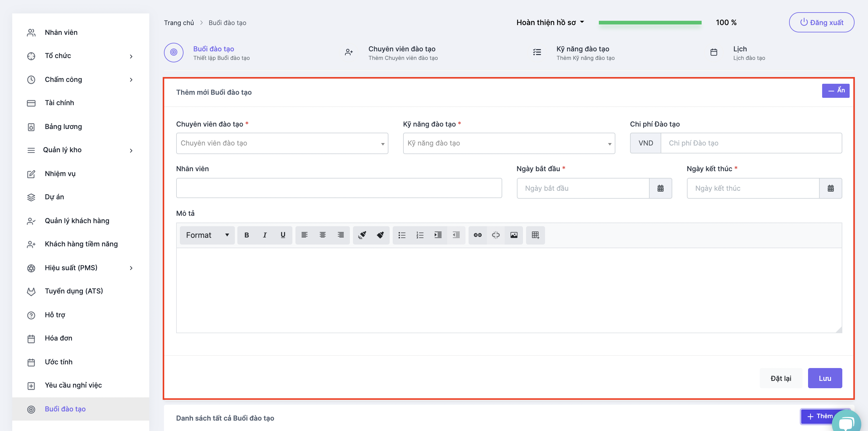The height and width of the screenshot is (431, 868).
Task: Decrease indent in description editor
Action: tap(456, 235)
